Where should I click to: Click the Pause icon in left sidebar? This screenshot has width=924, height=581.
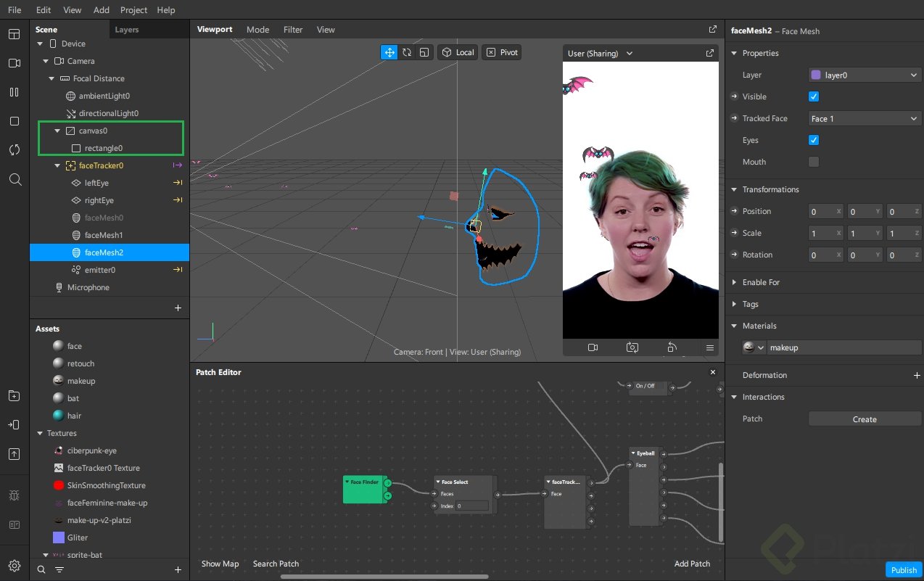15,92
